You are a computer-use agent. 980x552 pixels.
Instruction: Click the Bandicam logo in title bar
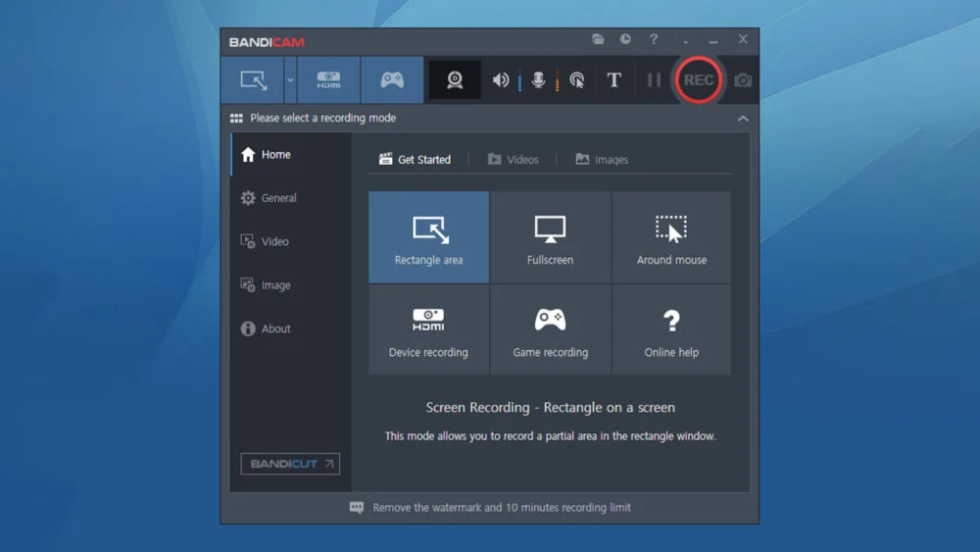coord(267,42)
